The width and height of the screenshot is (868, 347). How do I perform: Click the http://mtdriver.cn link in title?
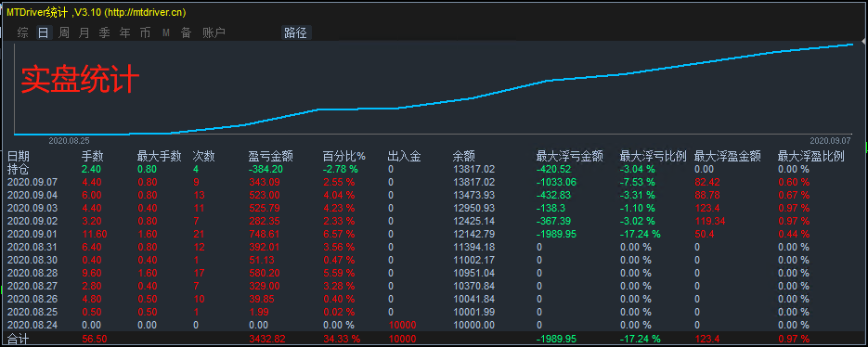pos(145,12)
